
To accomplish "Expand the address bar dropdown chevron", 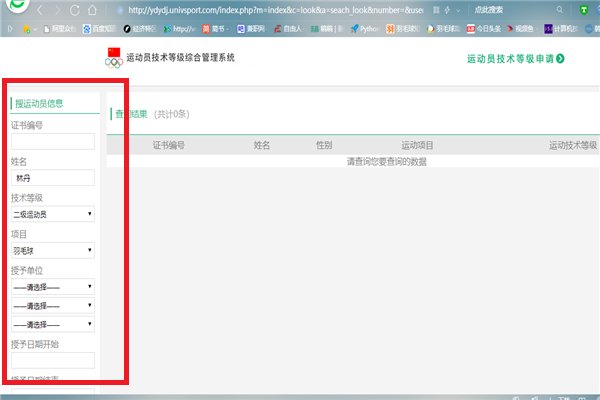I will (458, 11).
